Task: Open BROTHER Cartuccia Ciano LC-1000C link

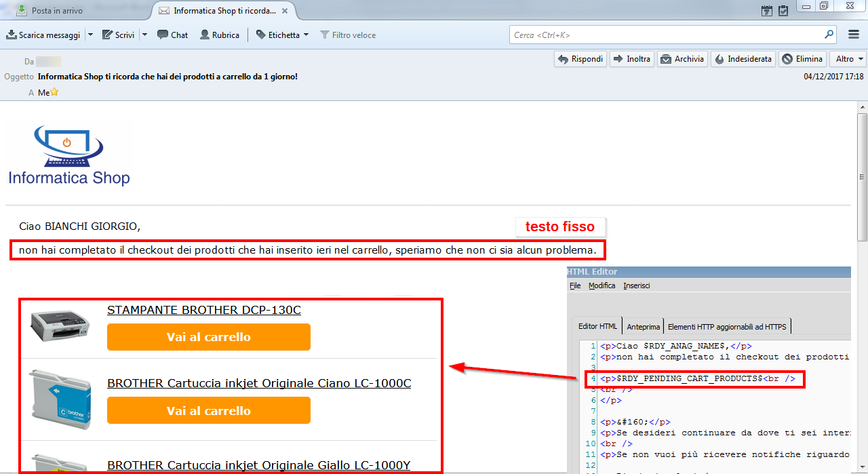Action: (259, 383)
